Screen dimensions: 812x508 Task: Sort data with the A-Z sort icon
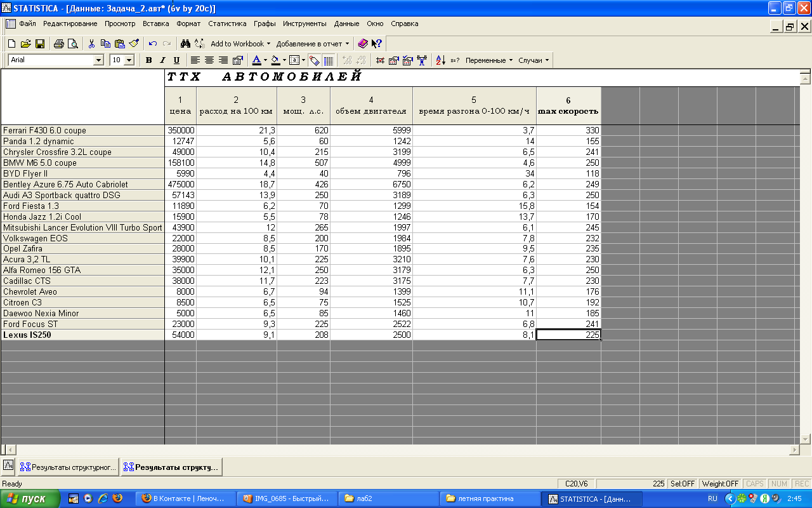coord(440,60)
